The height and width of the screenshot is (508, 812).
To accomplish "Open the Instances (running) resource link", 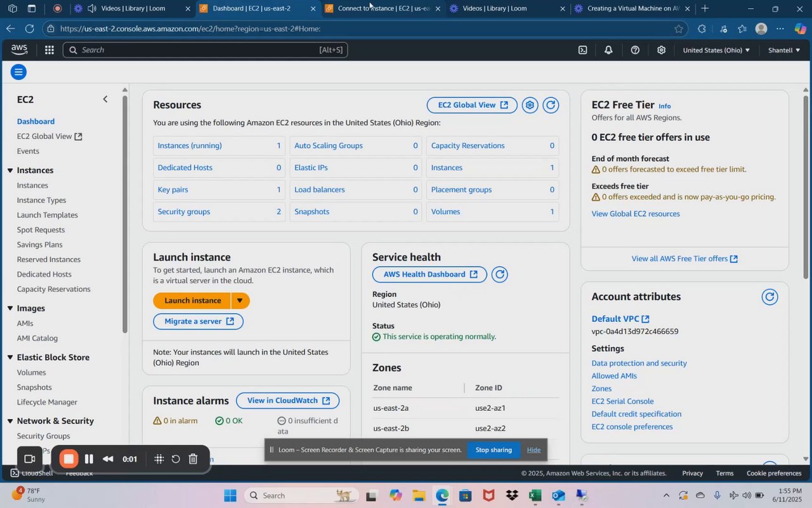I will (x=190, y=146).
